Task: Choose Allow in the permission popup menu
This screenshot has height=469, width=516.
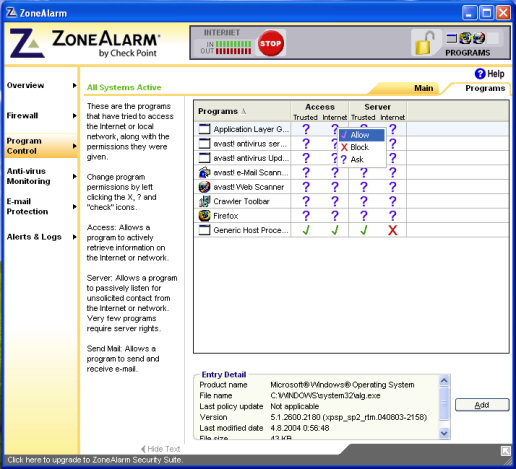Action: (x=362, y=135)
